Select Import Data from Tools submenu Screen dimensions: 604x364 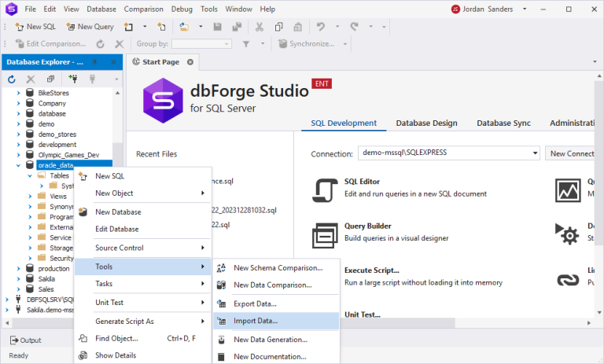coord(256,321)
